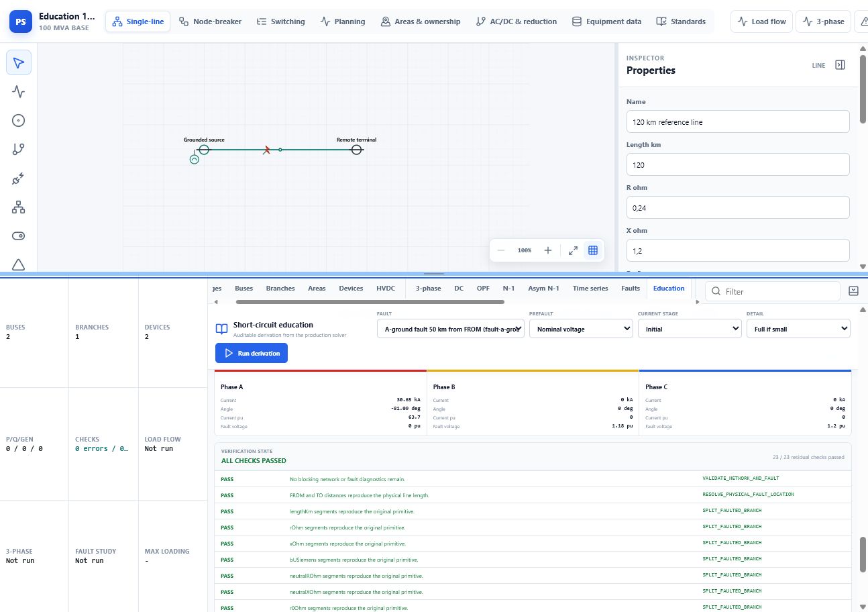This screenshot has height=612, width=868.
Task: Expand the Detail Full if small dropdown
Action: [x=798, y=329]
